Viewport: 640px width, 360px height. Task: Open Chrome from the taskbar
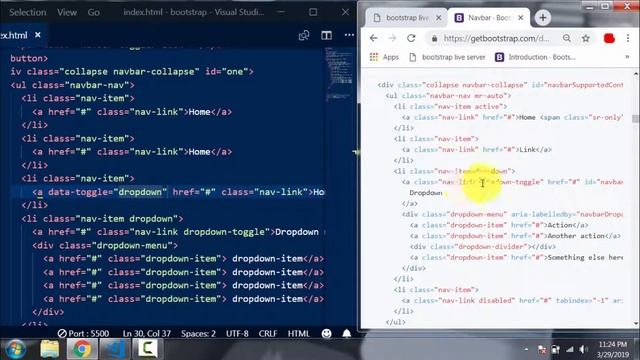82,349
